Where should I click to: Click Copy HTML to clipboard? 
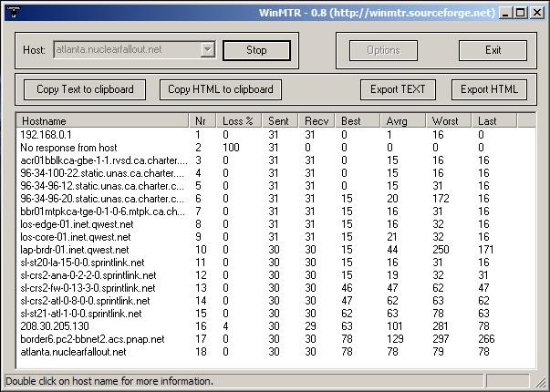click(x=220, y=89)
